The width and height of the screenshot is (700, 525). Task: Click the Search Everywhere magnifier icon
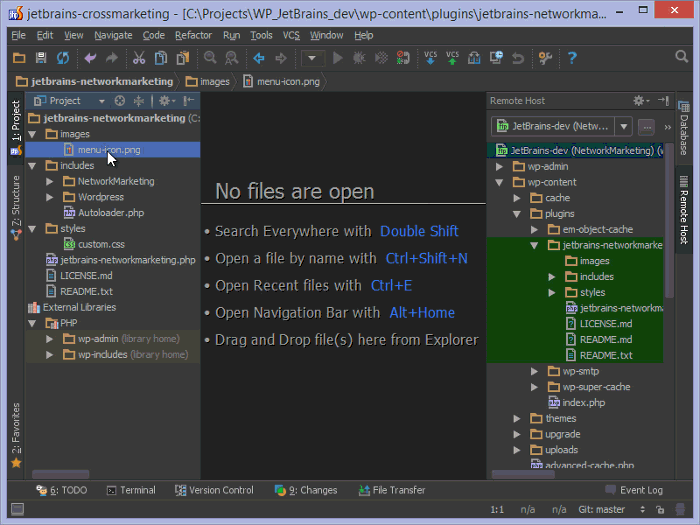(x=681, y=57)
